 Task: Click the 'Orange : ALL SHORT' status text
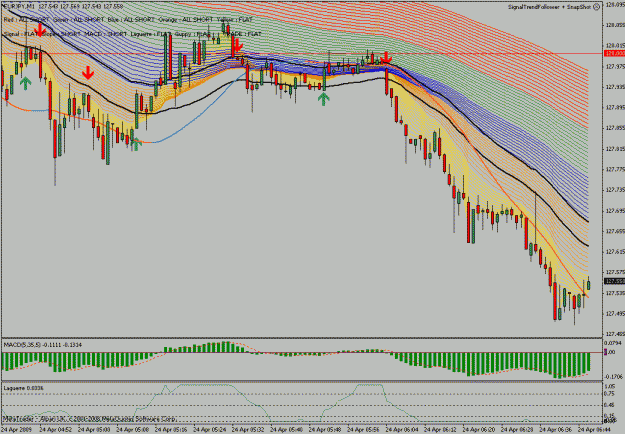[x=185, y=20]
